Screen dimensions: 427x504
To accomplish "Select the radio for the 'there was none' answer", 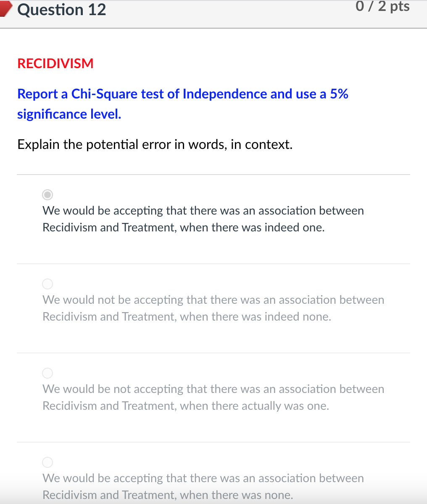I will point(47,462).
